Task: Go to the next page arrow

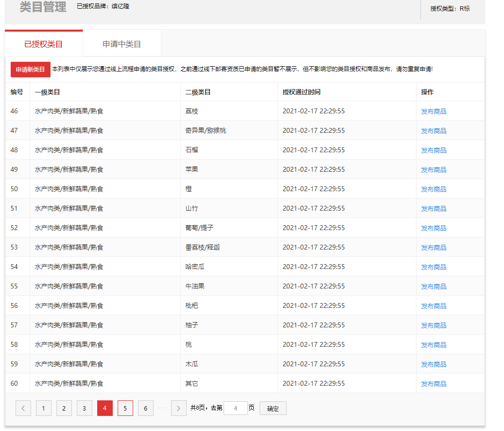Action: coord(179,408)
